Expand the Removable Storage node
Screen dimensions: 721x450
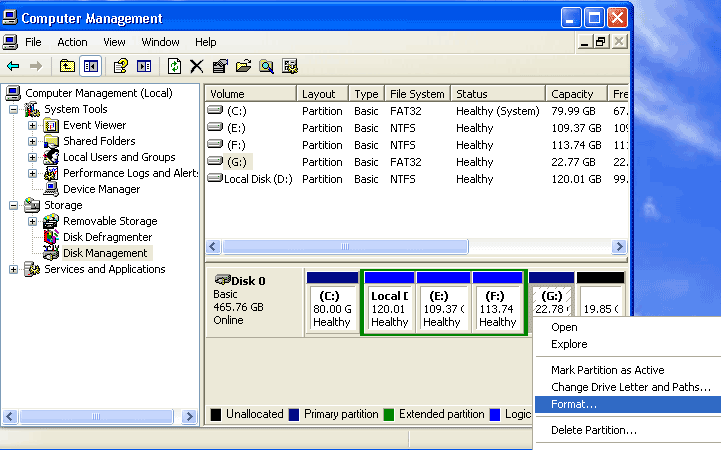click(32, 222)
